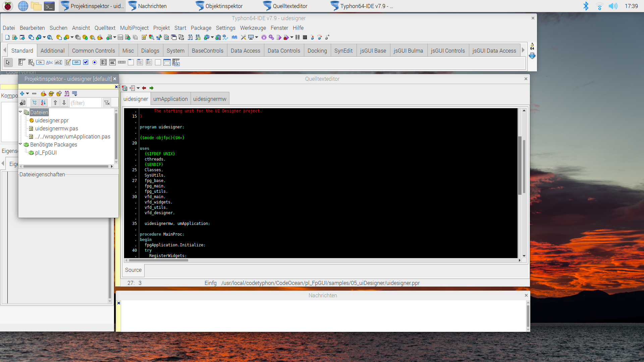Click the move up arrow in Projektinspektor
This screenshot has height=362, width=644.
tap(55, 103)
